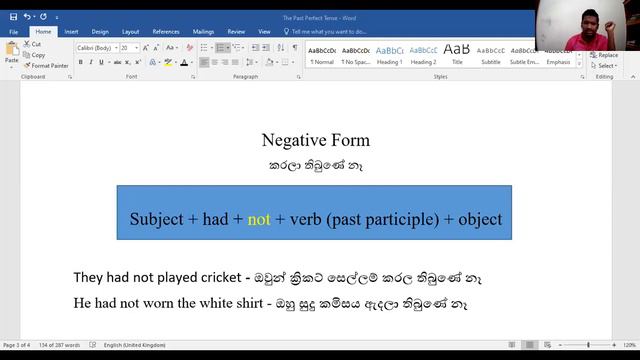Screen dimensions: 640x360
Task: Align text to the right
Action: click(x=225, y=62)
